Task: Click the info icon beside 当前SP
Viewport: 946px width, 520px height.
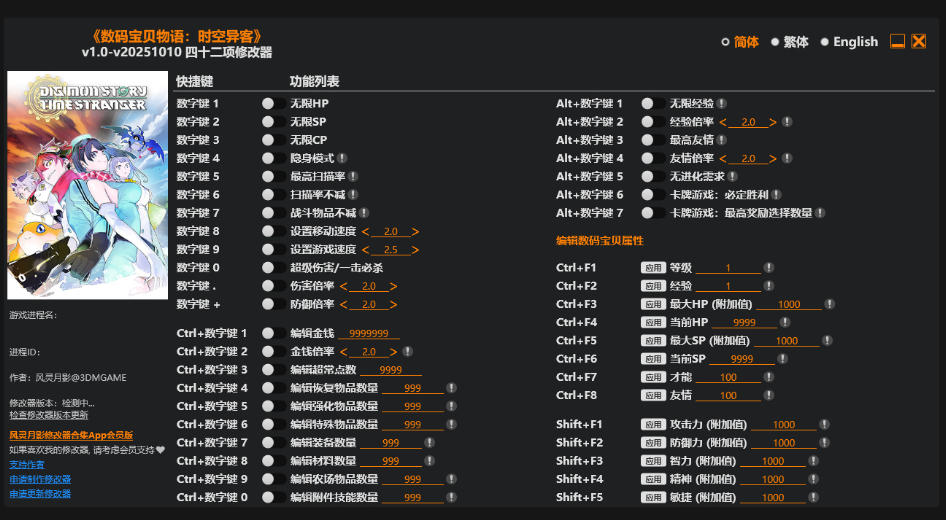Action: [x=783, y=358]
